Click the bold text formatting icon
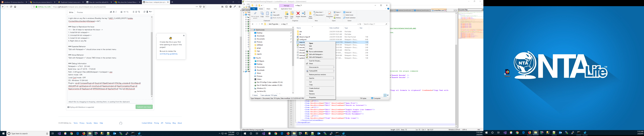 [x=114, y=12]
